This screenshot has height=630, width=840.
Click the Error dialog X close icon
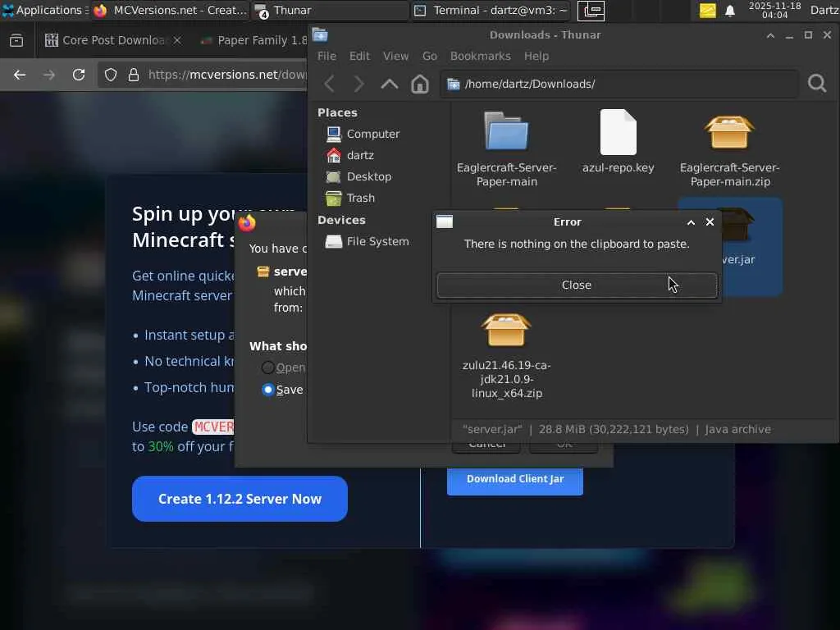(710, 221)
